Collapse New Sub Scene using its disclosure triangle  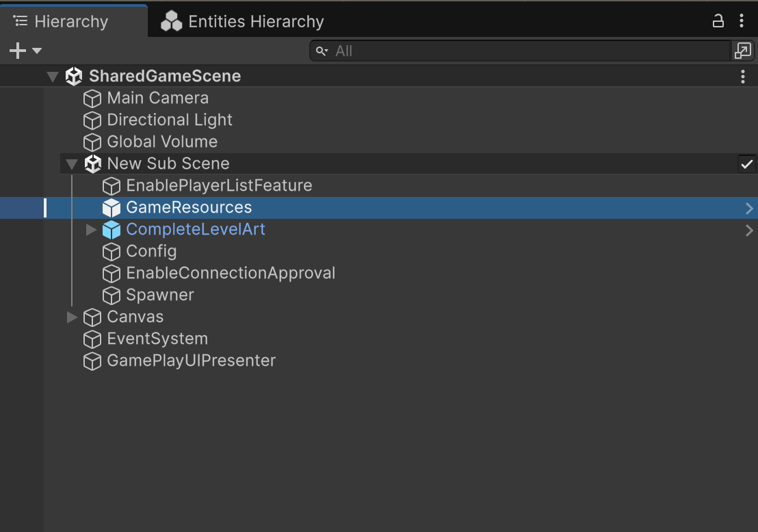tap(72, 163)
